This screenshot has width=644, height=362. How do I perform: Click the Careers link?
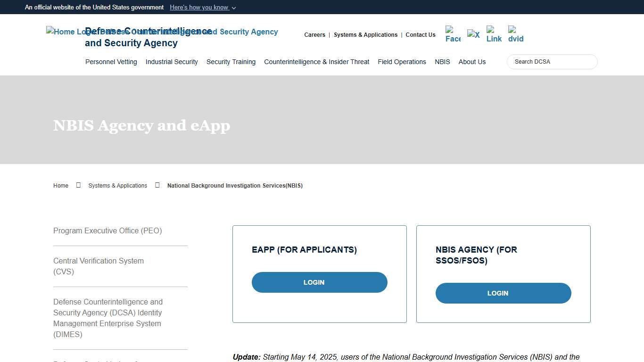click(x=314, y=35)
